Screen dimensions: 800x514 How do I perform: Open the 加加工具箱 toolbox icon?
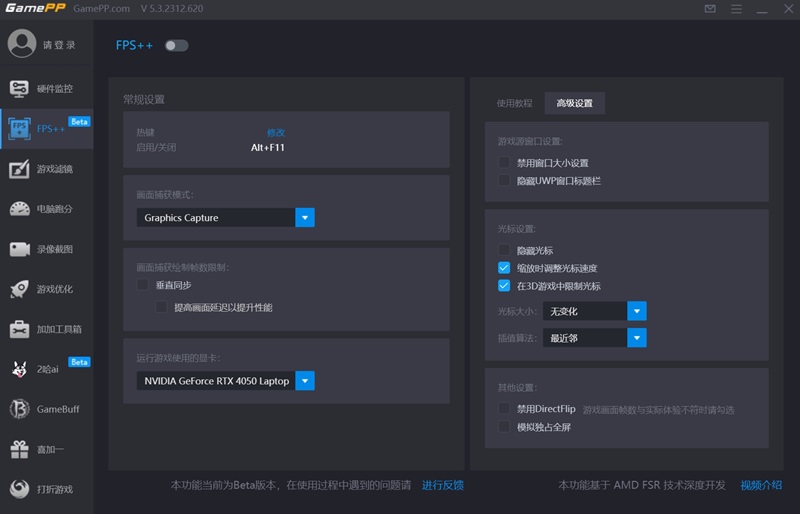click(19, 329)
